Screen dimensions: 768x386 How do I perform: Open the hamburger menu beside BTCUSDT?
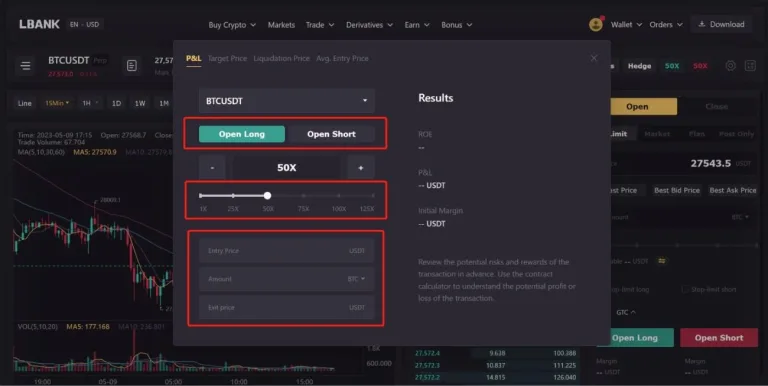click(25, 65)
